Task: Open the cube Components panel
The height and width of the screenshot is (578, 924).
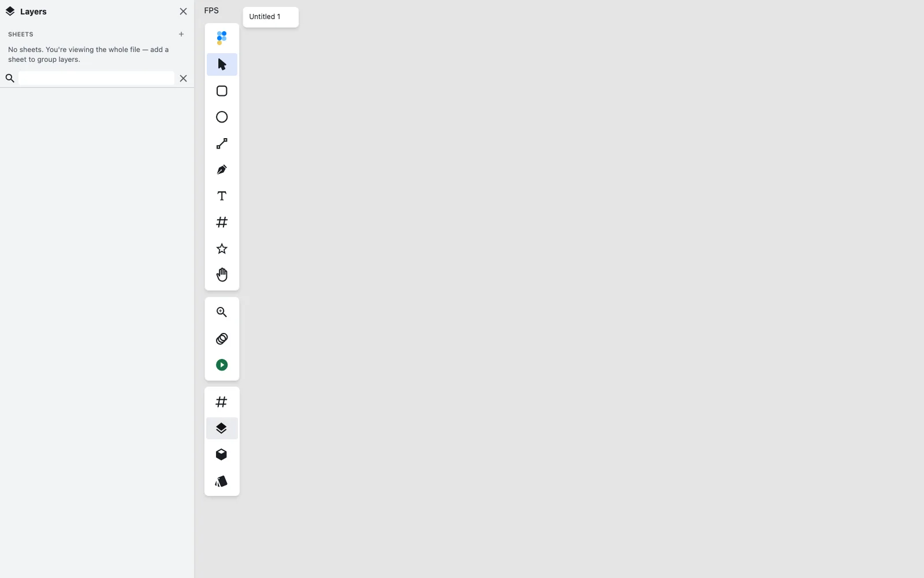Action: (222, 455)
